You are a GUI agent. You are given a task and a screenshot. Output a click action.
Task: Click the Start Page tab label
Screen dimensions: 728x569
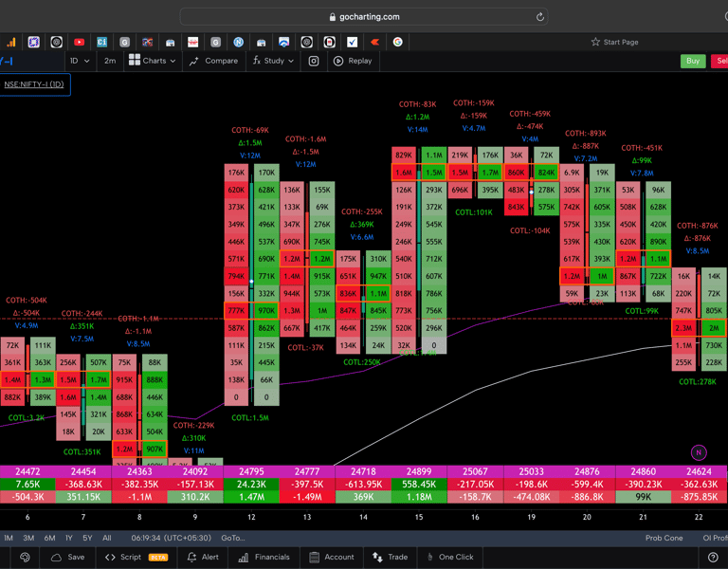point(621,43)
